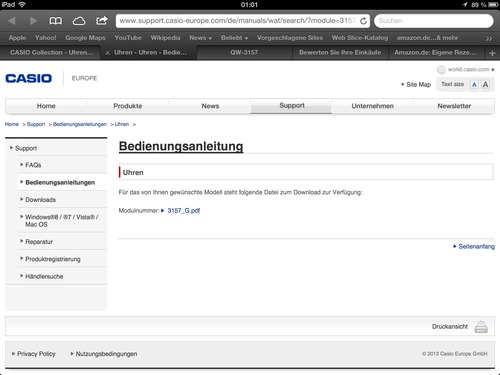Open the Unternehmen navigation menu
This screenshot has width=500, height=375.
tap(373, 106)
